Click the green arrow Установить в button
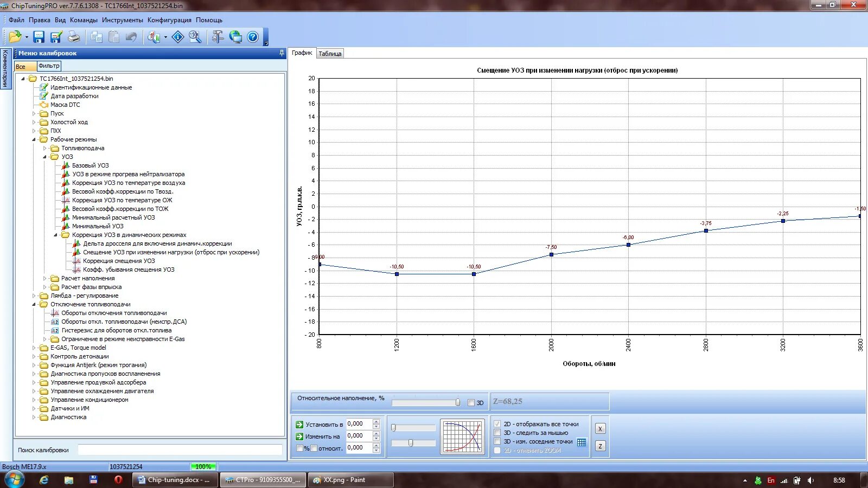 [x=299, y=425]
